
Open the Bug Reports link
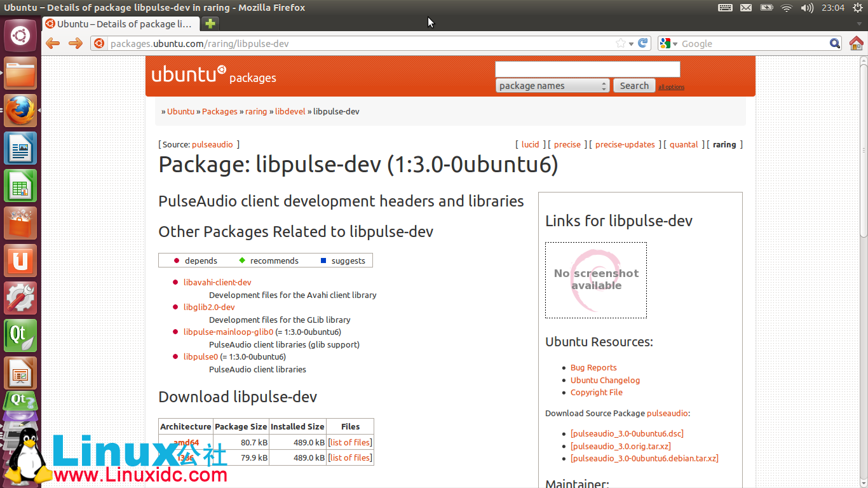pyautogui.click(x=593, y=367)
